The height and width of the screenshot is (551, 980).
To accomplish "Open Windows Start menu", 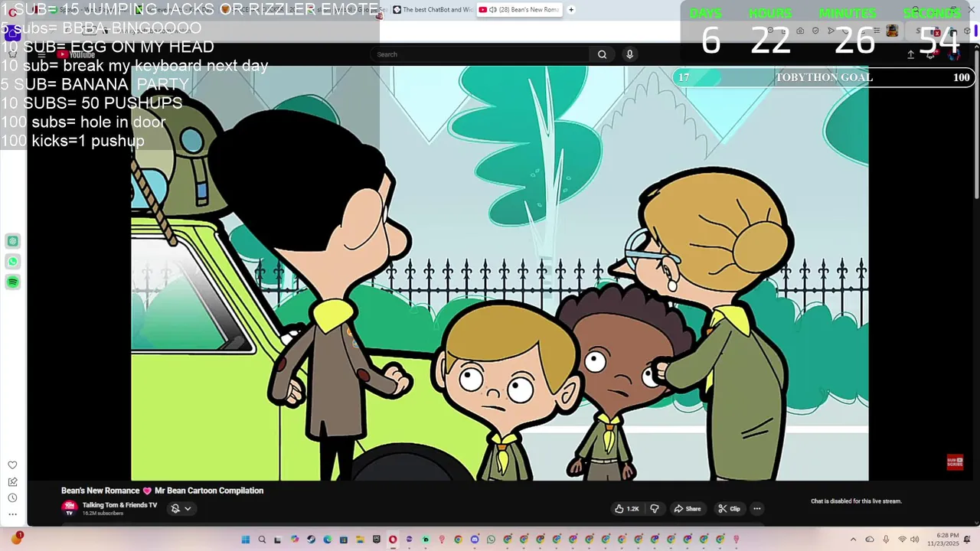I will click(246, 540).
